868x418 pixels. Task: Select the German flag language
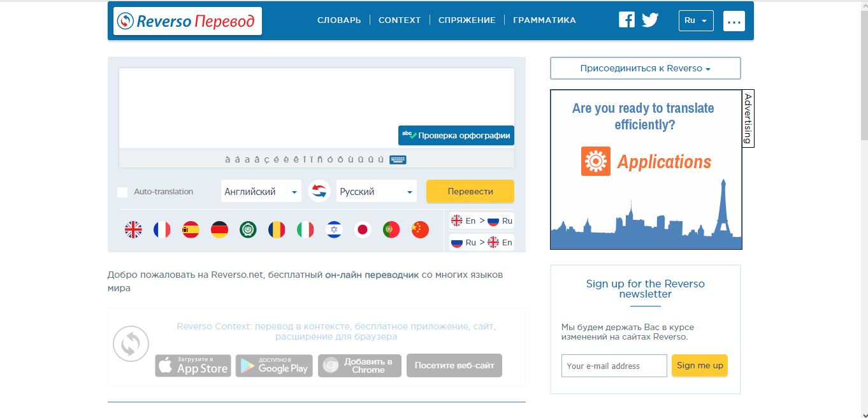219,229
